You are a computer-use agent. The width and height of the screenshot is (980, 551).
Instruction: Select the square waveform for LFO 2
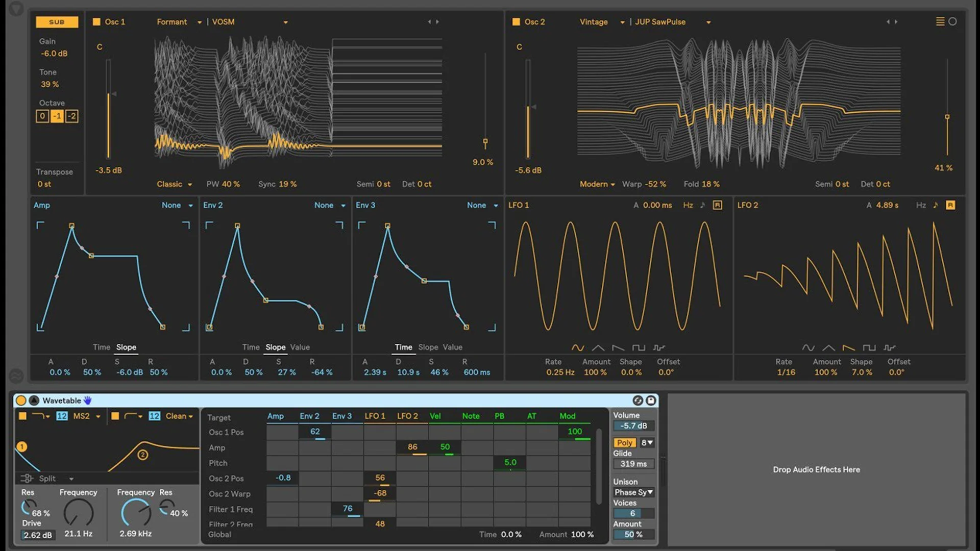(869, 348)
